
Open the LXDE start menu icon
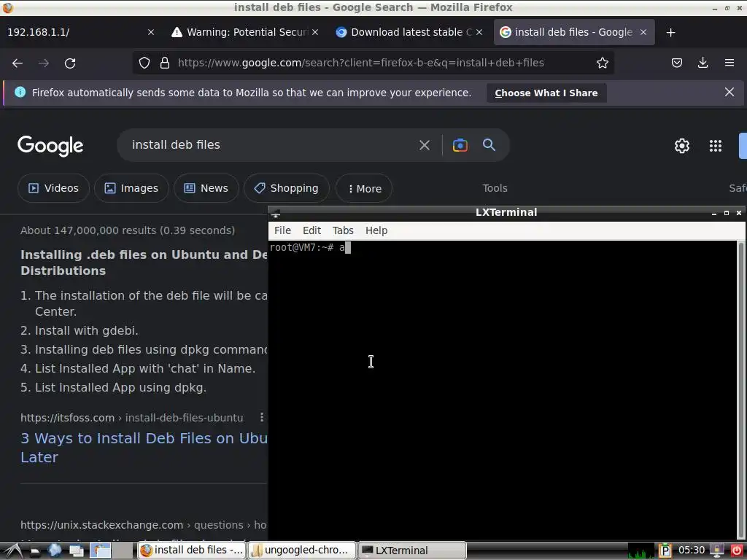click(x=13, y=551)
